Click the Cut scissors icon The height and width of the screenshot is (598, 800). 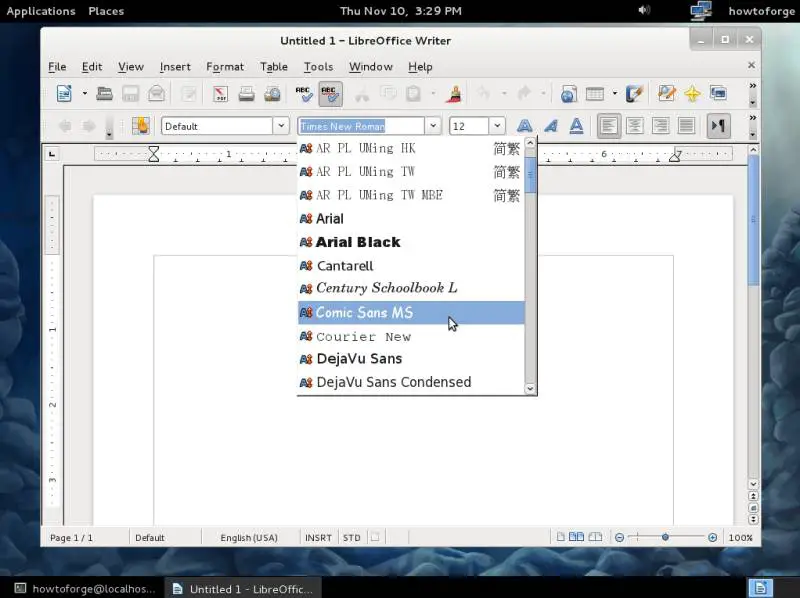[362, 93]
